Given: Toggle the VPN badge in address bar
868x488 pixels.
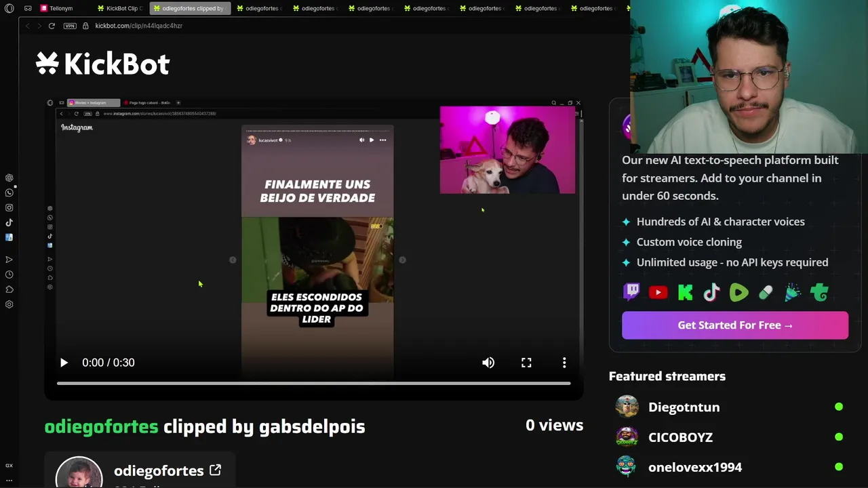Looking at the screenshot, I should click(x=70, y=26).
